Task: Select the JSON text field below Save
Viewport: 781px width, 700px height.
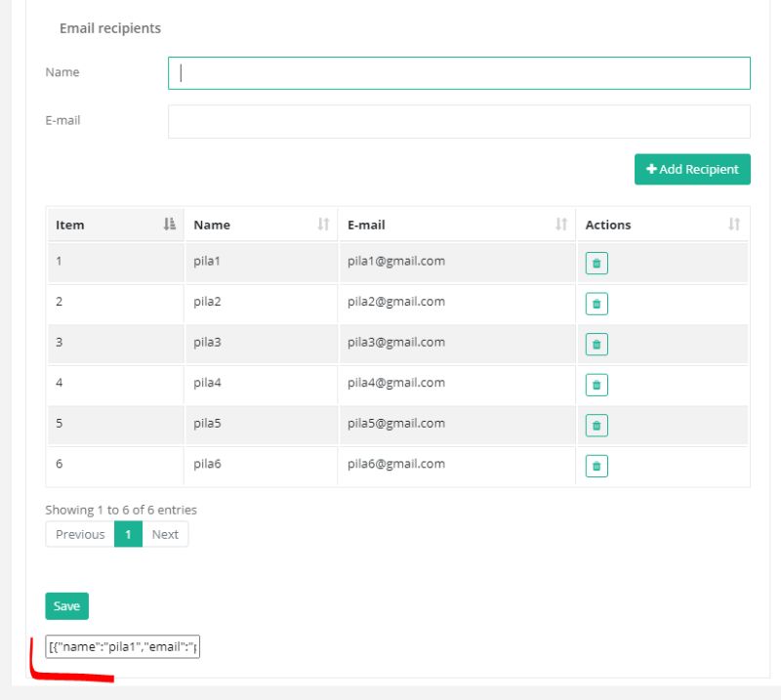Action: click(122, 647)
